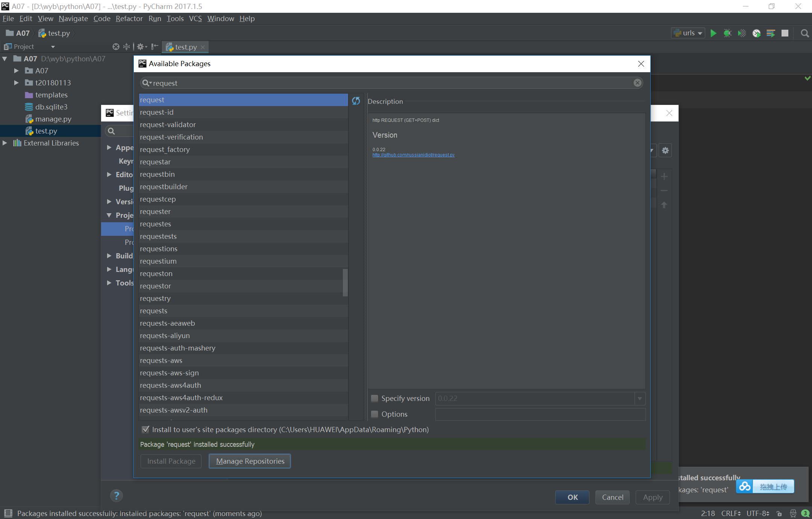Click the Baidu cloud upload widget
The height and width of the screenshot is (519, 812).
click(x=765, y=487)
